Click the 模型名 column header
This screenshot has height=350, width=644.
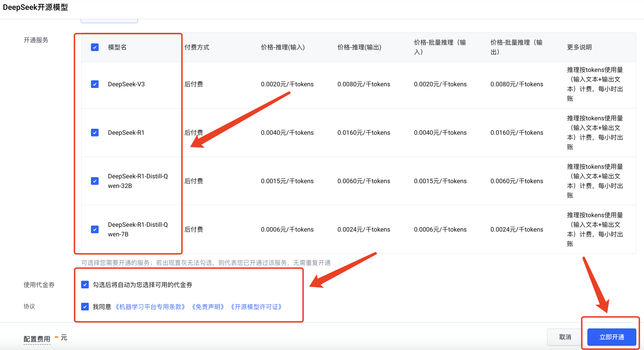click(117, 47)
